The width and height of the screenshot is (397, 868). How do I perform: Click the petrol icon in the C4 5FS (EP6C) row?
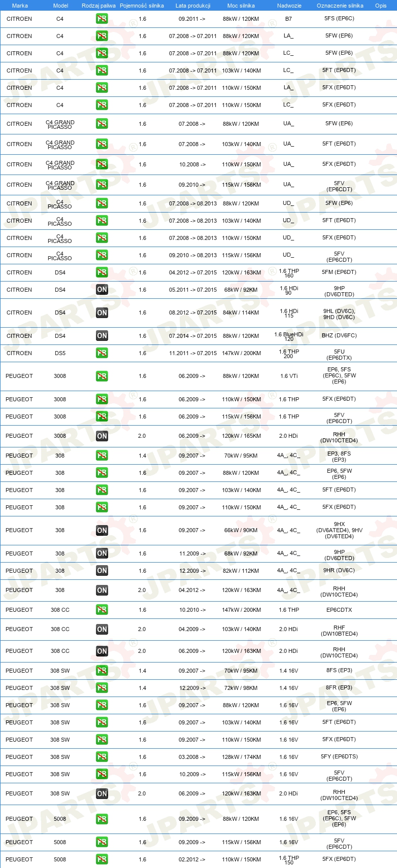[x=102, y=19]
